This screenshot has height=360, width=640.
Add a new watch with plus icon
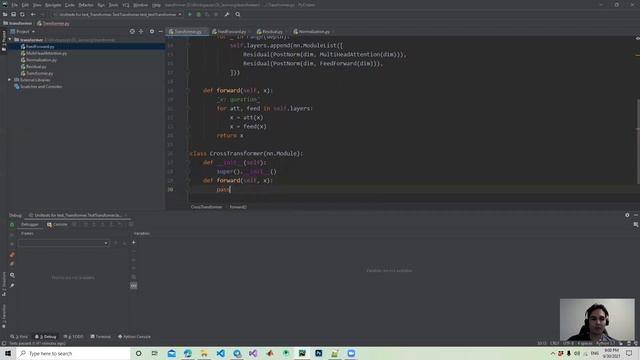pos(133,242)
